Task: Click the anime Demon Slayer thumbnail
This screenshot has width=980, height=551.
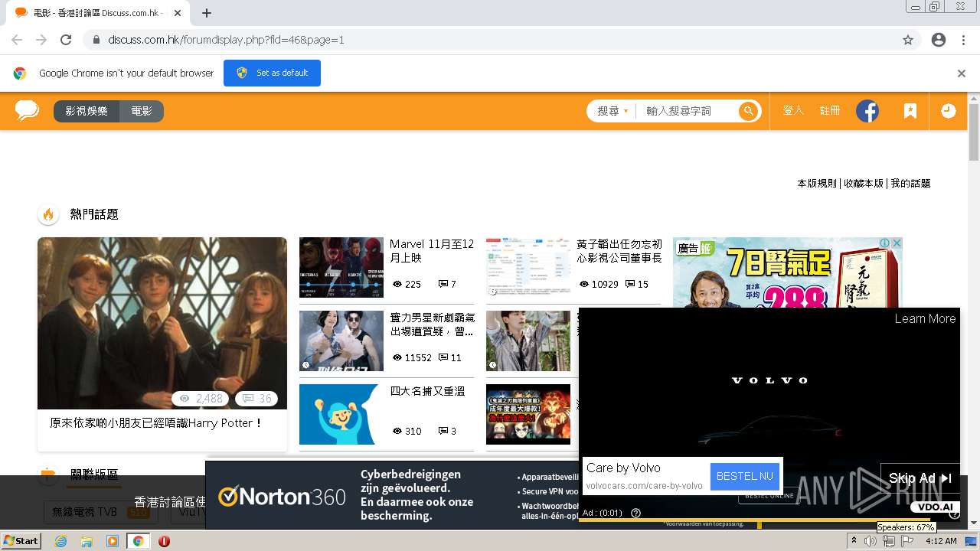Action: click(x=528, y=414)
